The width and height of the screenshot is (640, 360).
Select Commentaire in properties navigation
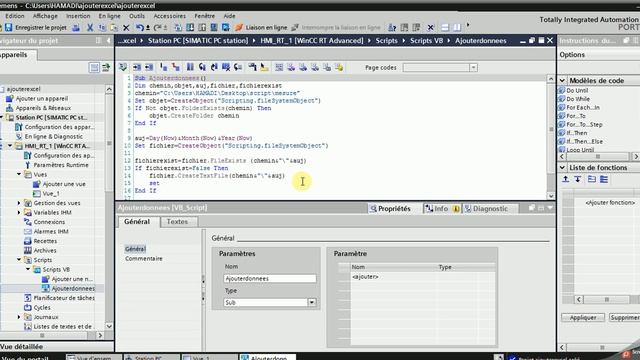point(144,258)
